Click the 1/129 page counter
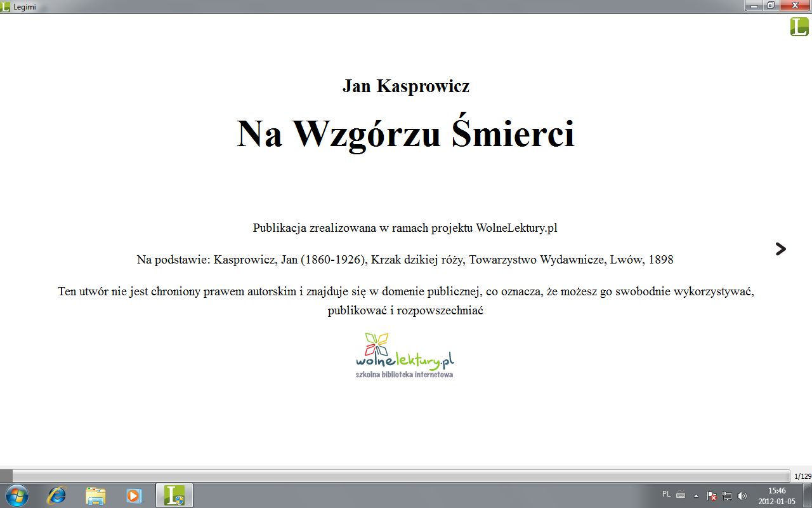The height and width of the screenshot is (508, 812). (x=802, y=476)
